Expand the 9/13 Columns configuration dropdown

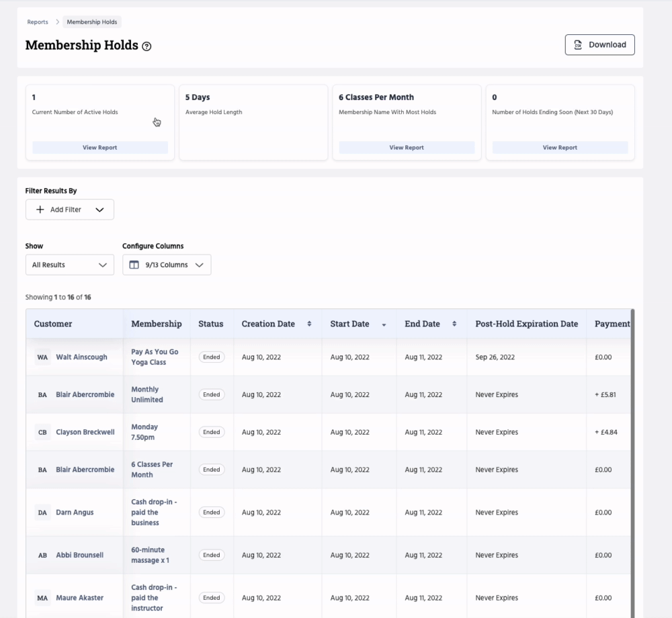pyautogui.click(x=199, y=265)
